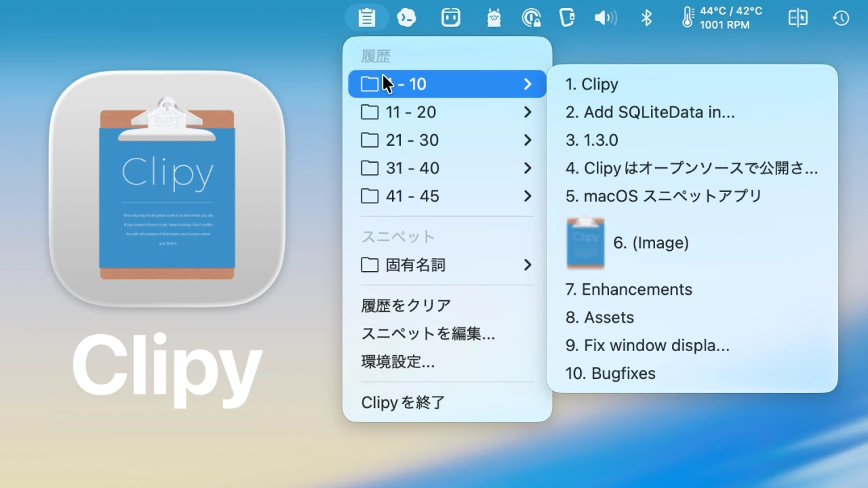This screenshot has width=868, height=488.
Task: Click folder icon beside 11 - 20
Action: (370, 112)
